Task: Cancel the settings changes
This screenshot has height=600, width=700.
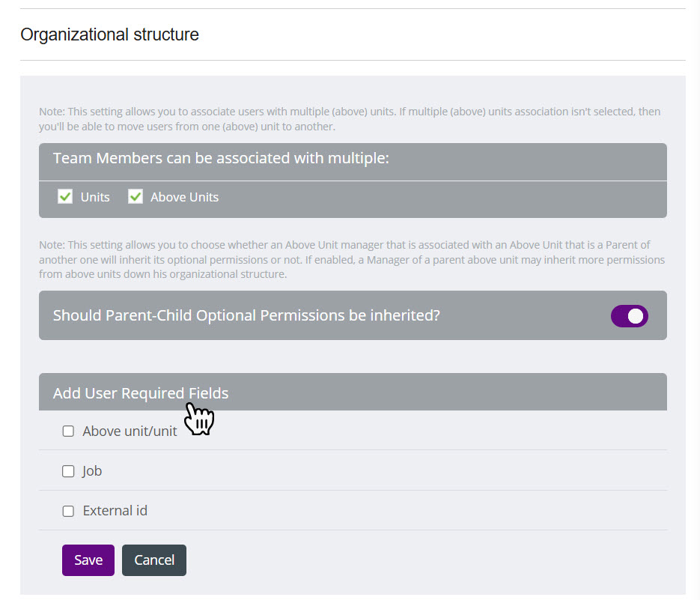Action: tap(154, 560)
